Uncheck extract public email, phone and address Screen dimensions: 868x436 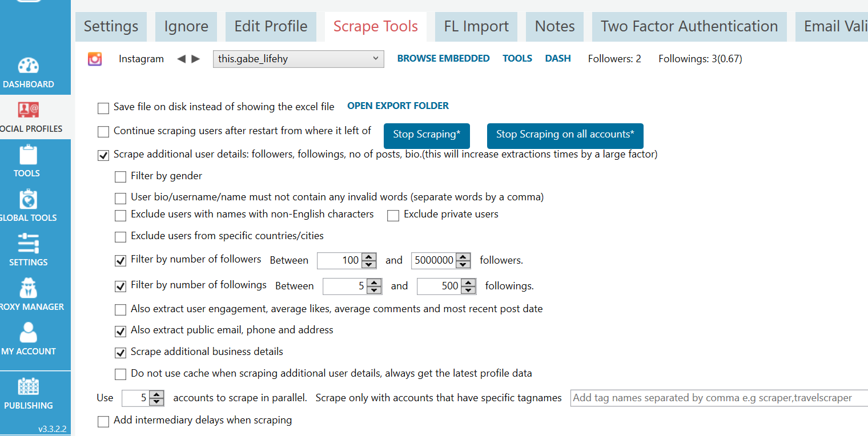[x=120, y=331]
